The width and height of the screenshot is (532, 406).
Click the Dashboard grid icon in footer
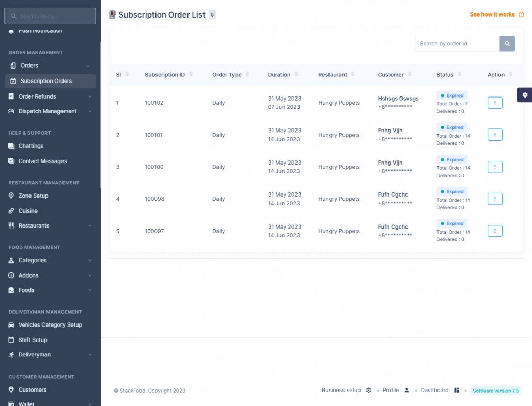[457, 391]
